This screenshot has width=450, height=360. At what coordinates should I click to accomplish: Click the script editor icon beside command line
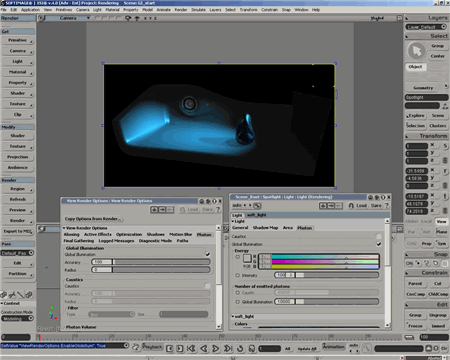click(x=136, y=347)
